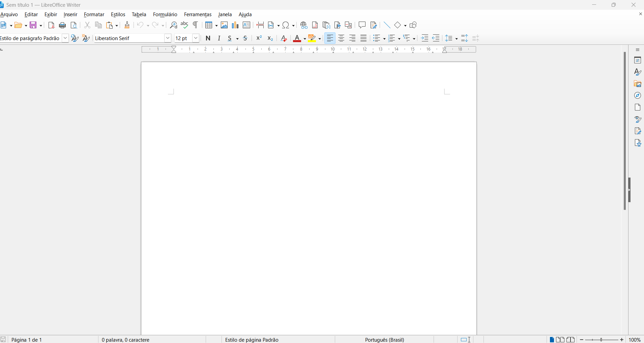
Task: Insert a page break
Action: pos(260,25)
